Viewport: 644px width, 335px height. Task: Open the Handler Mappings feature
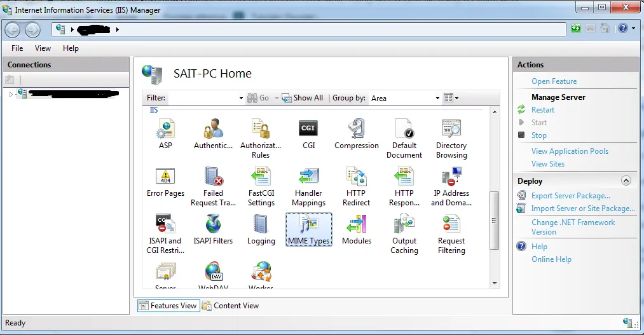(x=308, y=186)
